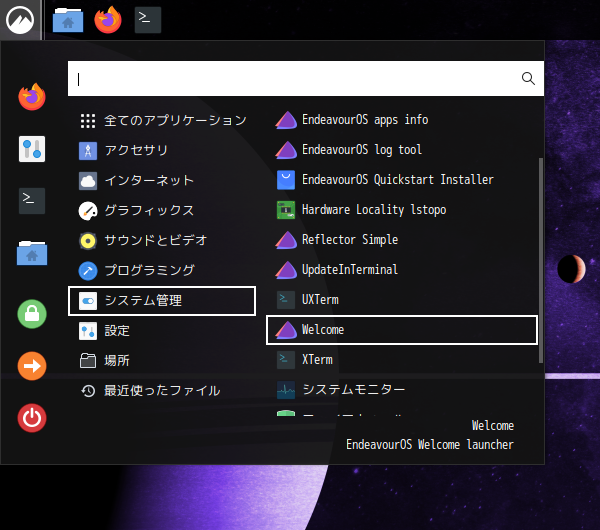Open the terminal icon in the menu sidebar

click(32, 201)
